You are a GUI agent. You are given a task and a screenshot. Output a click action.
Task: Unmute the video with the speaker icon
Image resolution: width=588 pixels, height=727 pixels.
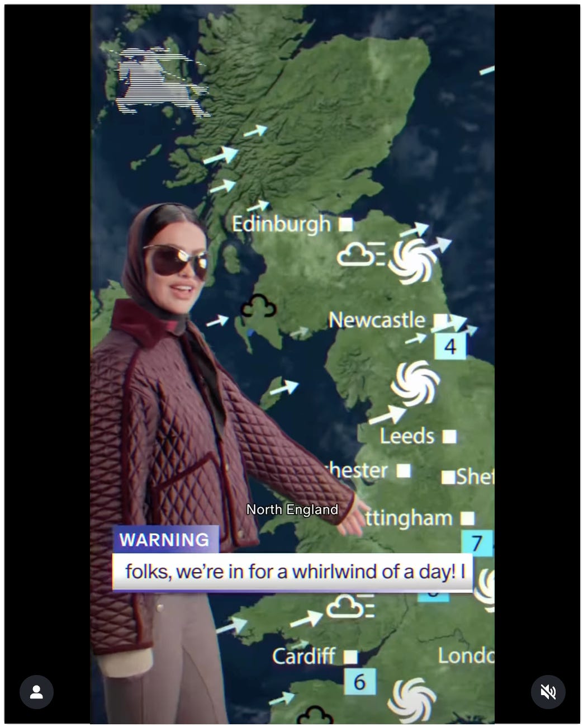[x=548, y=692]
